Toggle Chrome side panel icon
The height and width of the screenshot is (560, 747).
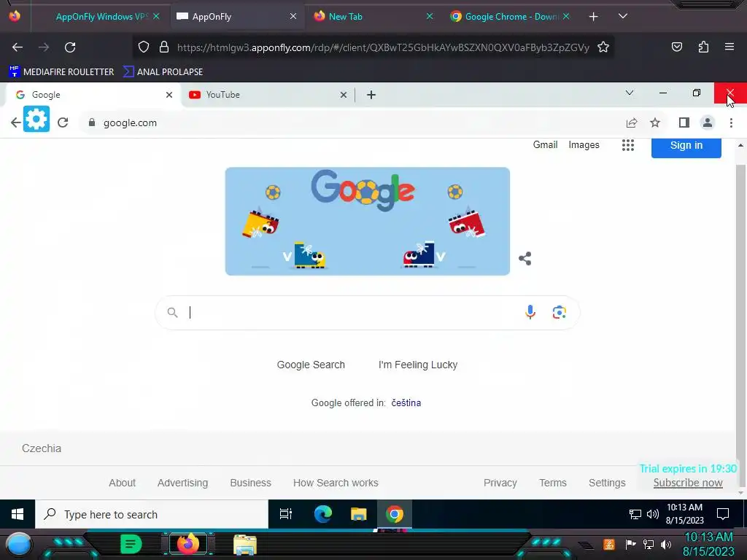pyautogui.click(x=684, y=122)
